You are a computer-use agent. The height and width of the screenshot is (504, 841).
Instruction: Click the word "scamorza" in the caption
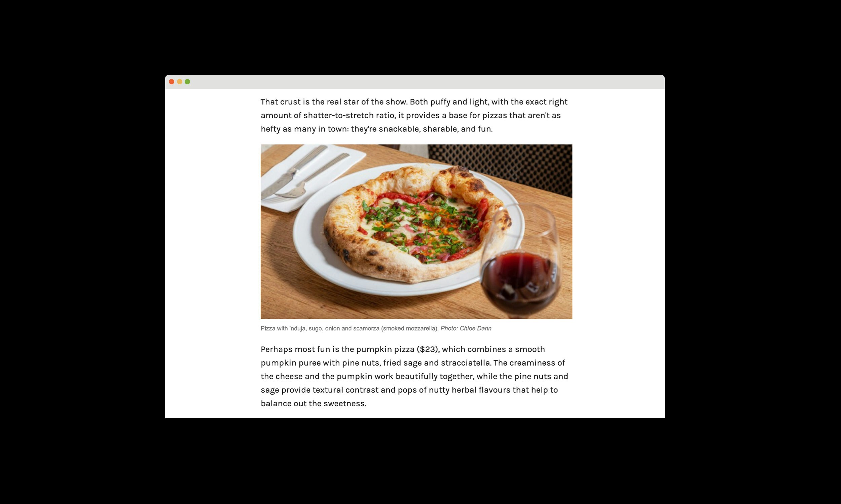point(366,328)
